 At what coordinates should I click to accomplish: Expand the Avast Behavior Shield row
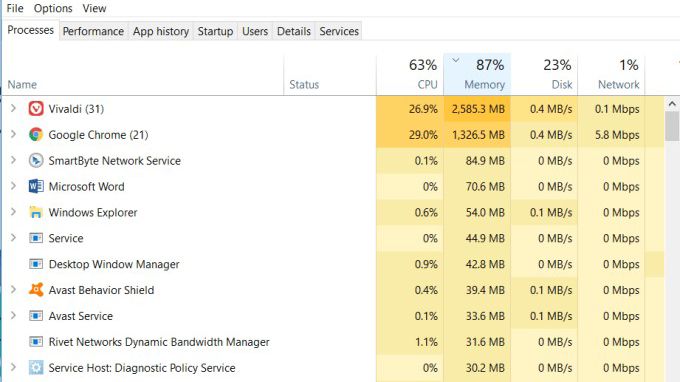point(13,290)
